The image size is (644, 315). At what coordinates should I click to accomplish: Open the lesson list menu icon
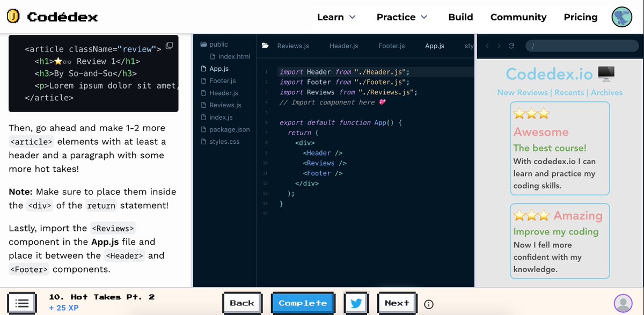(x=22, y=303)
